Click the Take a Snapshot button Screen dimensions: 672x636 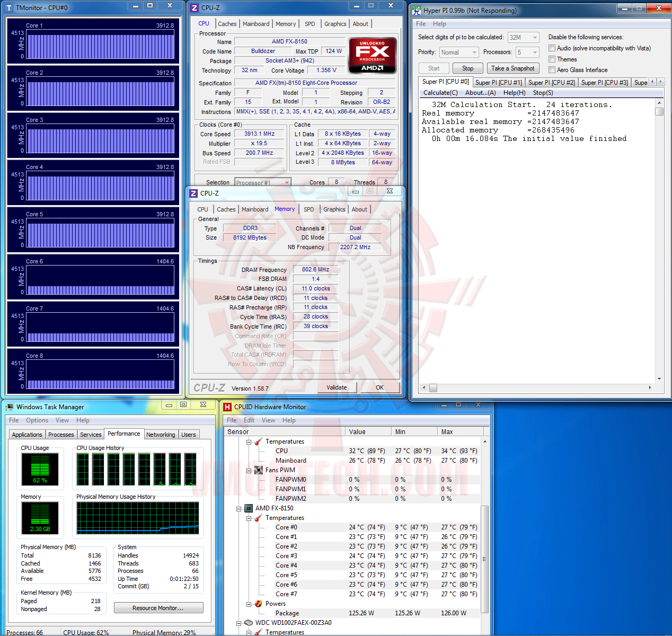click(512, 68)
